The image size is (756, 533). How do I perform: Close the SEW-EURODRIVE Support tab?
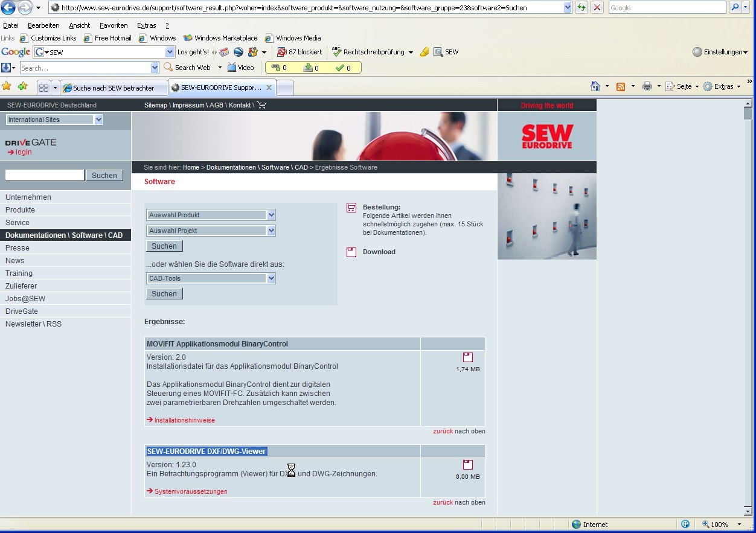click(x=269, y=88)
